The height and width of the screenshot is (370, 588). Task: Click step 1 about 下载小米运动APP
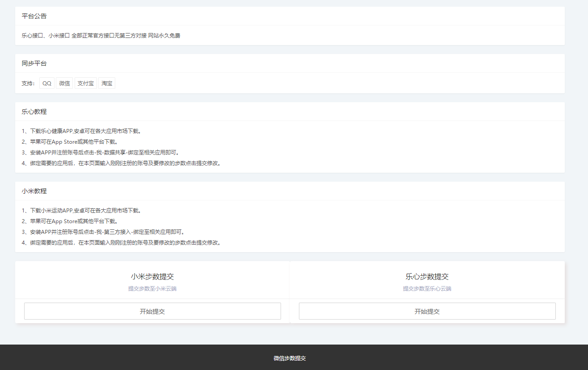point(82,211)
